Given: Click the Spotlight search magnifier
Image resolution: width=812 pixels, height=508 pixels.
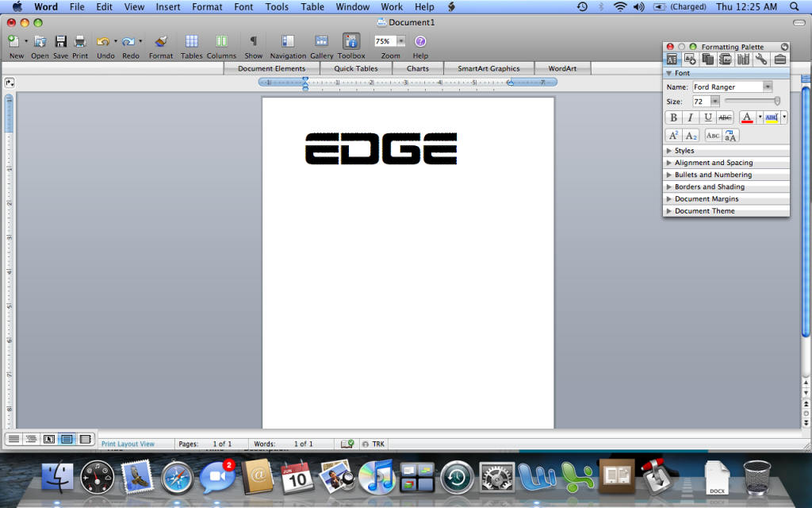Looking at the screenshot, I should 795,6.
